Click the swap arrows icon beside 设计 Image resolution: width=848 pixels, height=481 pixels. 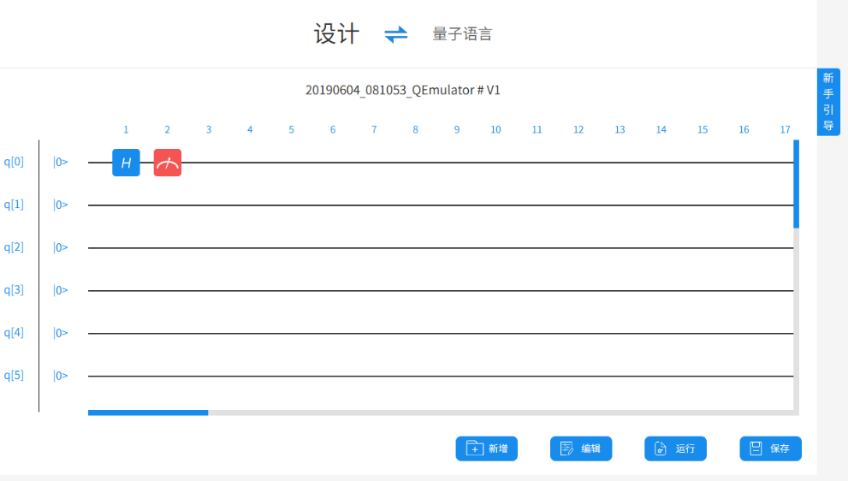coord(396,34)
